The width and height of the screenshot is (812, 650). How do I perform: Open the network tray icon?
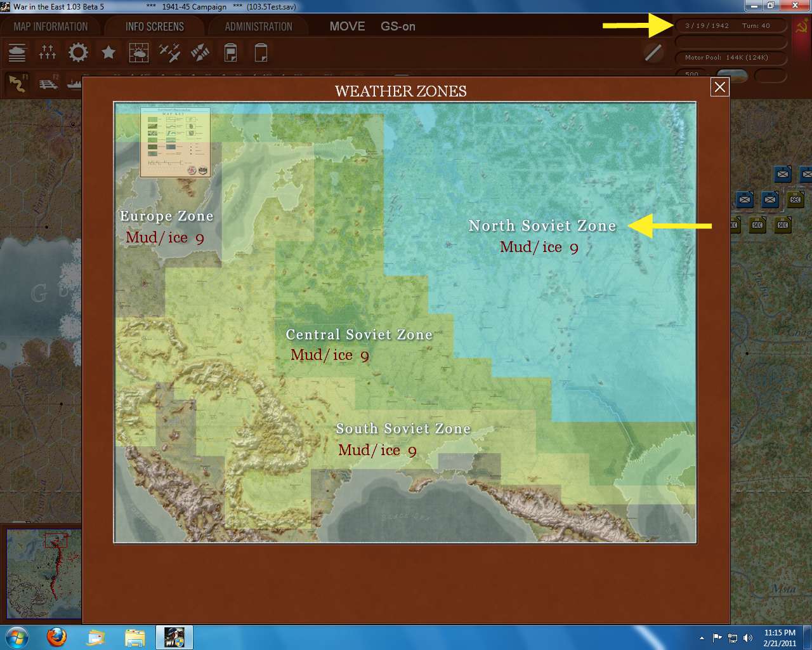click(x=733, y=637)
